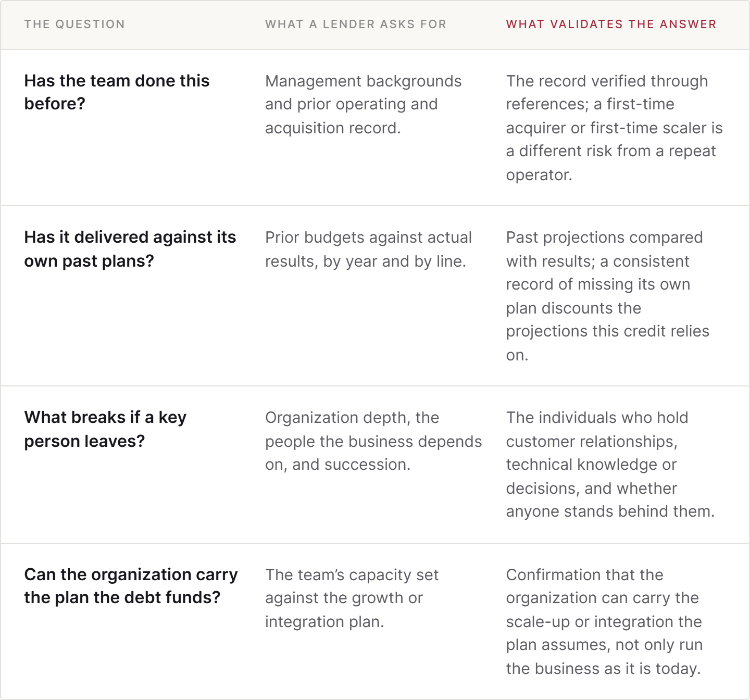Click 'What breaks if a key person leaves?'
This screenshot has width=750, height=700.
pyautogui.click(x=105, y=429)
